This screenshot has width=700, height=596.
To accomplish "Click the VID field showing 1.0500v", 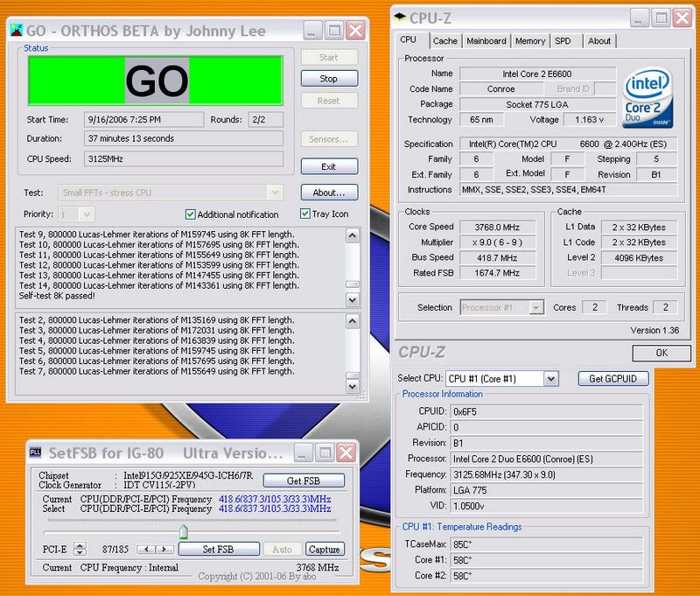I will 546,506.
